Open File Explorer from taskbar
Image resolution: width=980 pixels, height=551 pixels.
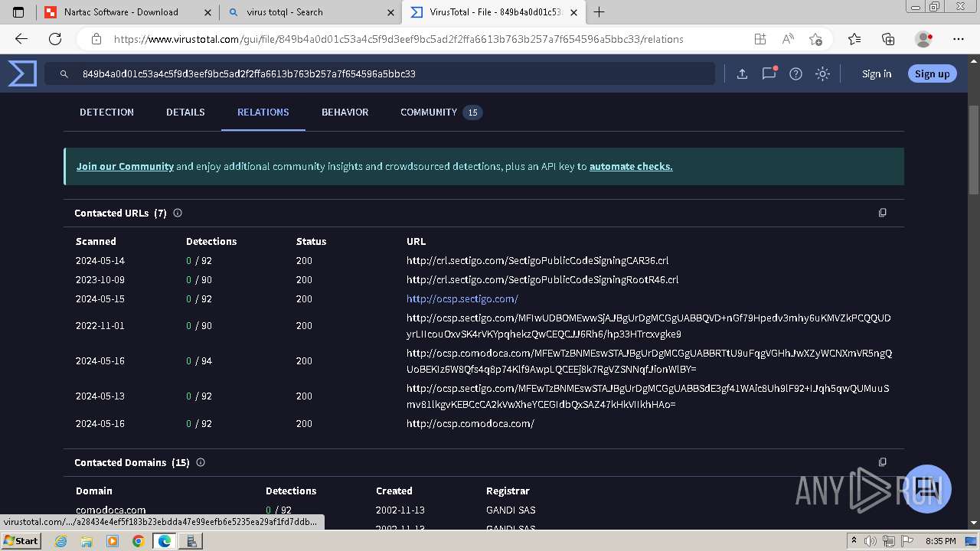[87, 541]
